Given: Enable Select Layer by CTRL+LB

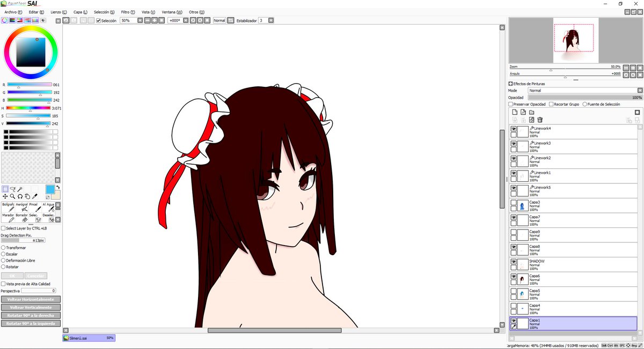Looking at the screenshot, I should [x=3, y=228].
